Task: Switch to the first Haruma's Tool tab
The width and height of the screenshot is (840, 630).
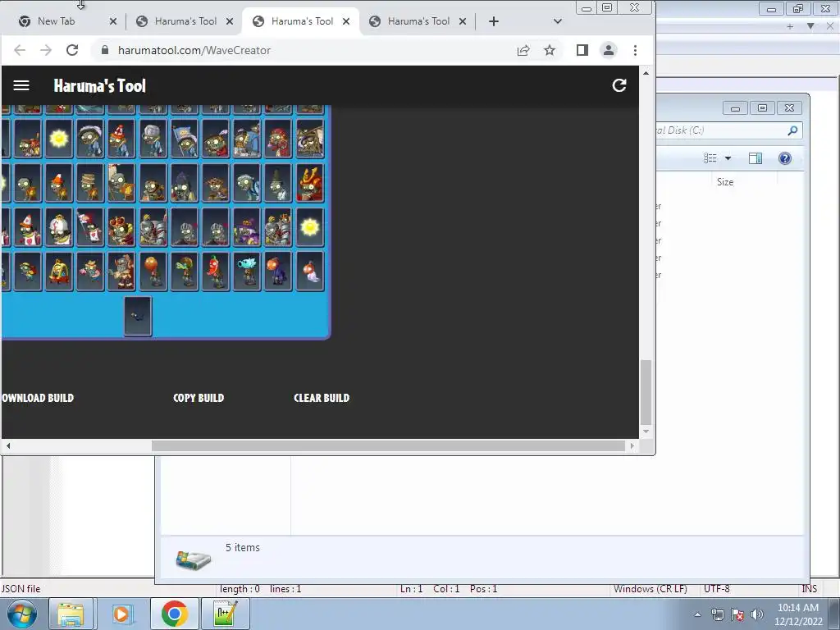Action: [185, 21]
